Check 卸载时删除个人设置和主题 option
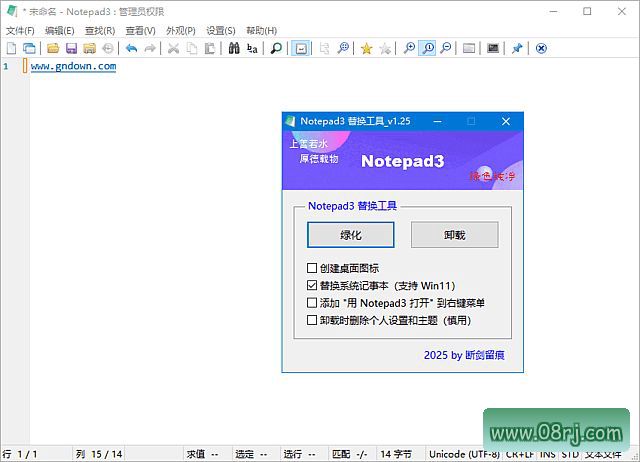Image resolution: width=640 pixels, height=462 pixels. 312,320
